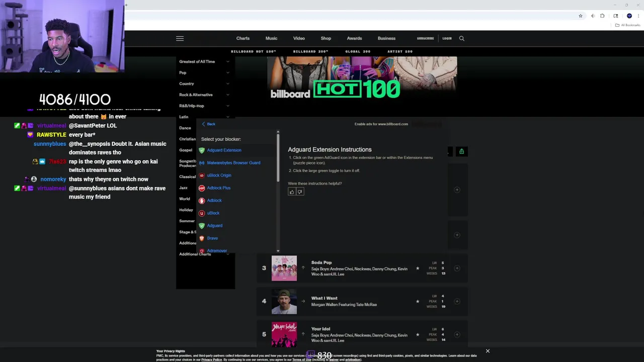This screenshot has height=362, width=644.
Task: Expand Your Idol with its plus icon
Action: click(457, 334)
